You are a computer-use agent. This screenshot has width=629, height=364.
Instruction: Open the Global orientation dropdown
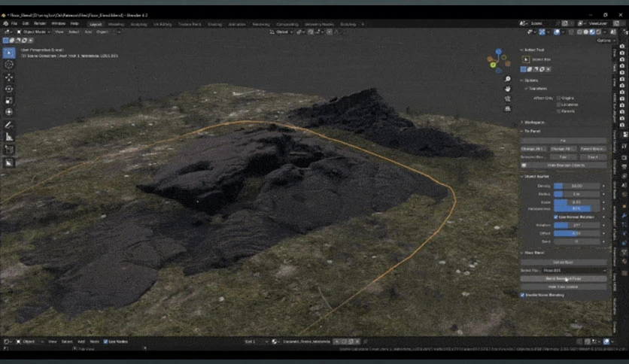[x=281, y=32]
